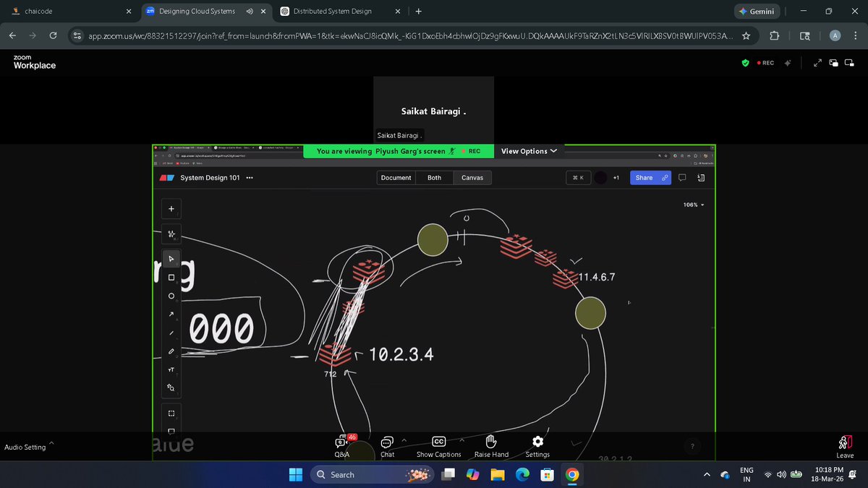Image resolution: width=868 pixels, height=488 pixels.
Task: Leave the Zoom meeting
Action: pos(845,447)
